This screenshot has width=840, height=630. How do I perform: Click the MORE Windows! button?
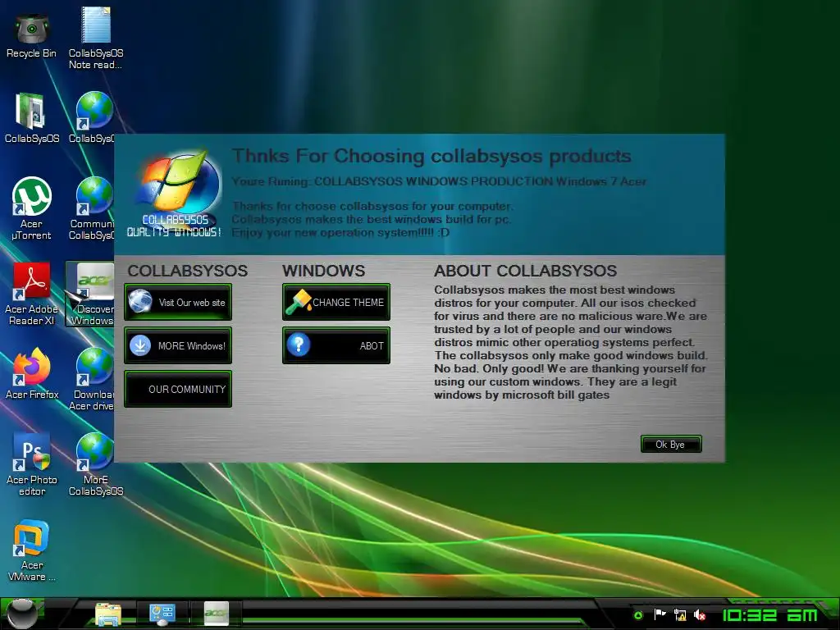pyautogui.click(x=178, y=345)
